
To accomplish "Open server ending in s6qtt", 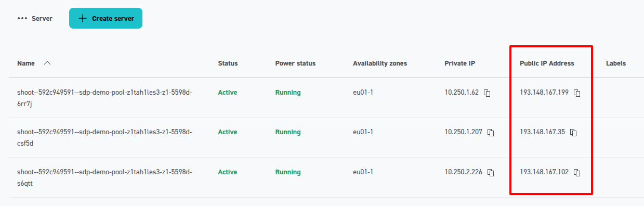I will pyautogui.click(x=104, y=177).
